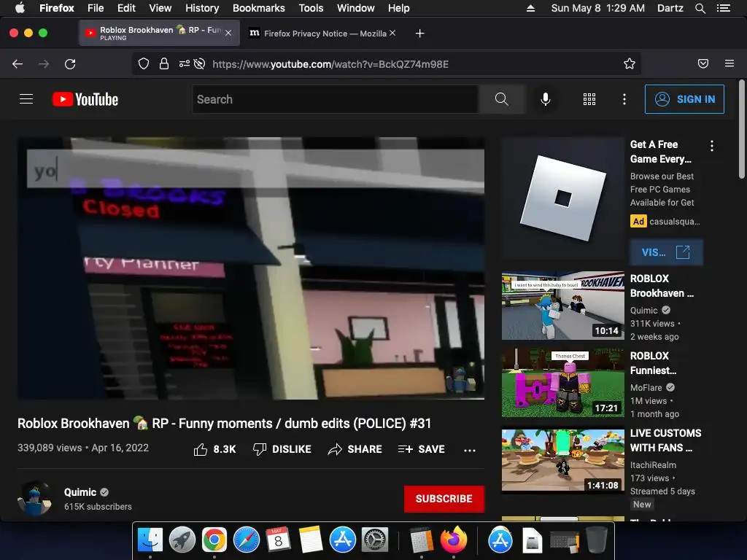Open Launchpad from the dock

pyautogui.click(x=182, y=540)
